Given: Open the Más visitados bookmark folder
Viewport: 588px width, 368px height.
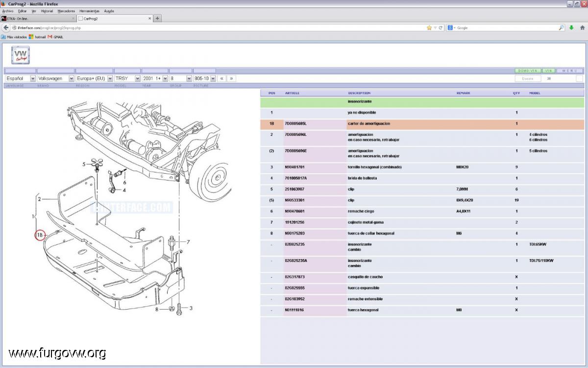Looking at the screenshot, I should [14, 37].
